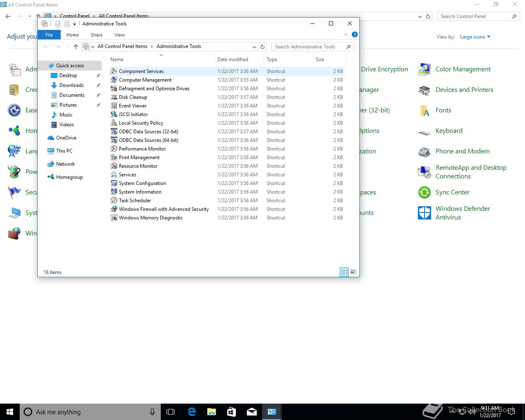
Task: Open Devices and Printers in Control Panel
Action: (x=456, y=90)
